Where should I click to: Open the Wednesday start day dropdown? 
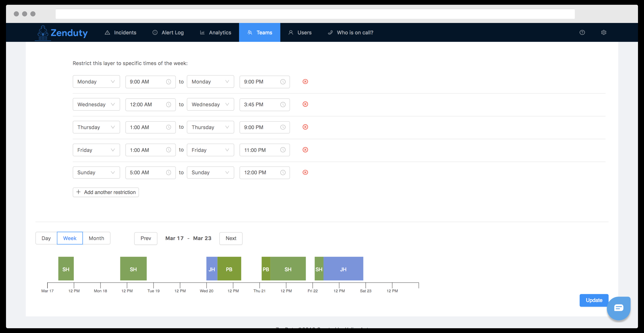point(96,104)
